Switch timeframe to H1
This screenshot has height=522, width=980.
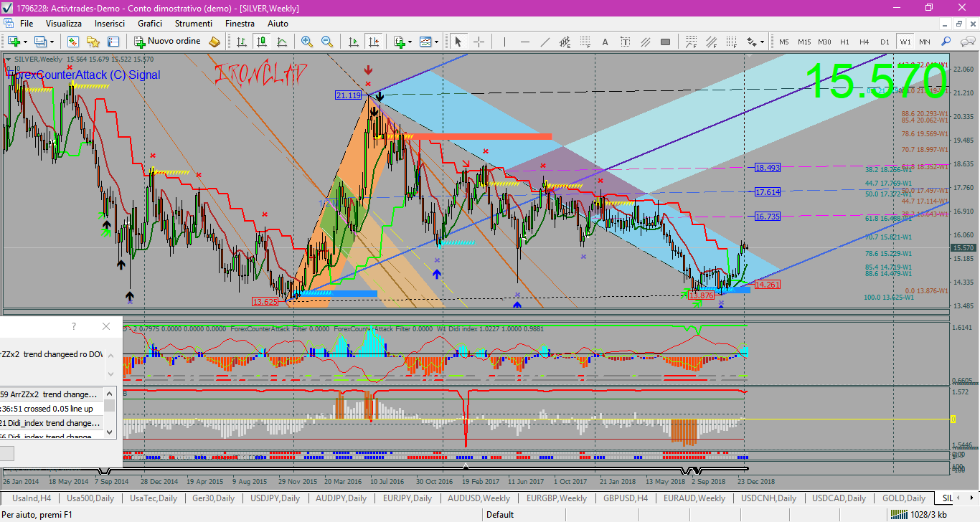click(844, 42)
